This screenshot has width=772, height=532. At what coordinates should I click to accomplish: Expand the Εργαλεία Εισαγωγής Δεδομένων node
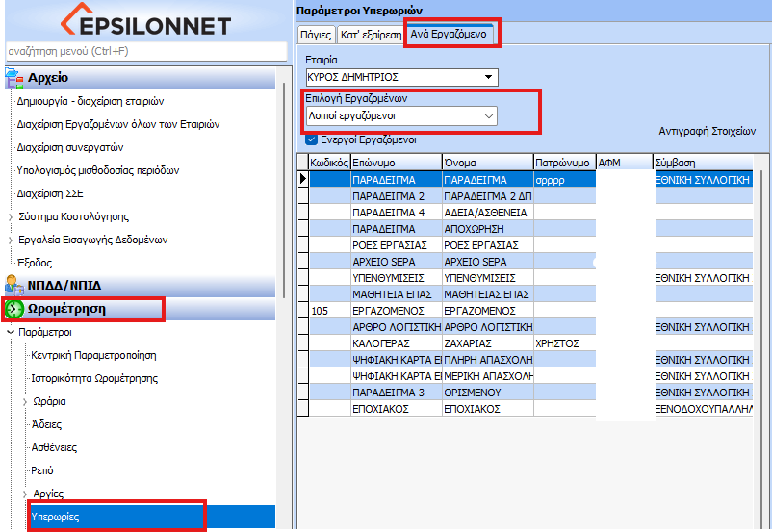click(11, 241)
